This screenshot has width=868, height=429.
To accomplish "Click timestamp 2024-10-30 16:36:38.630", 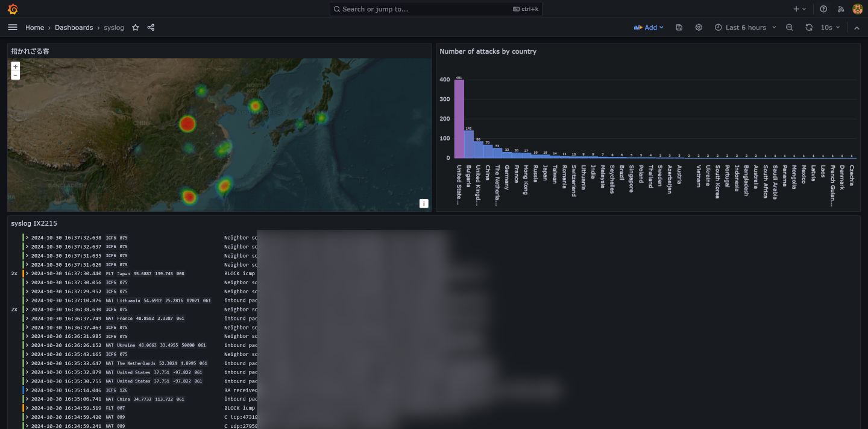I will point(66,310).
